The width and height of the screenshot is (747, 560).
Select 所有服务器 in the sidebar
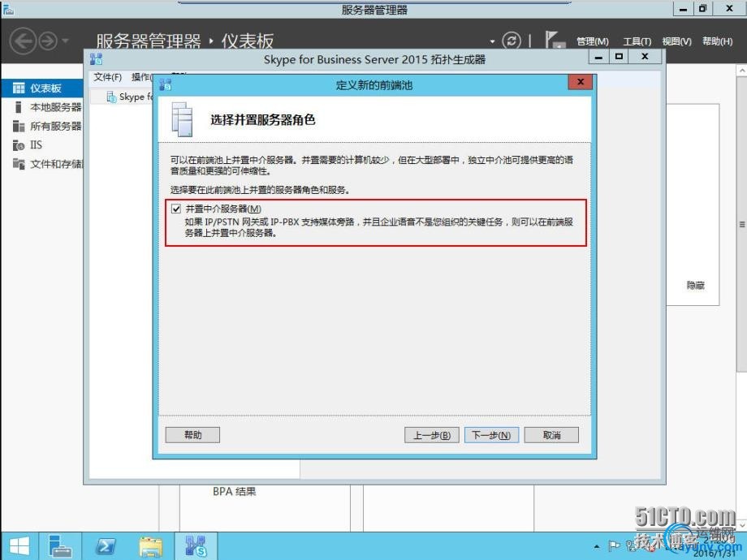[42, 126]
